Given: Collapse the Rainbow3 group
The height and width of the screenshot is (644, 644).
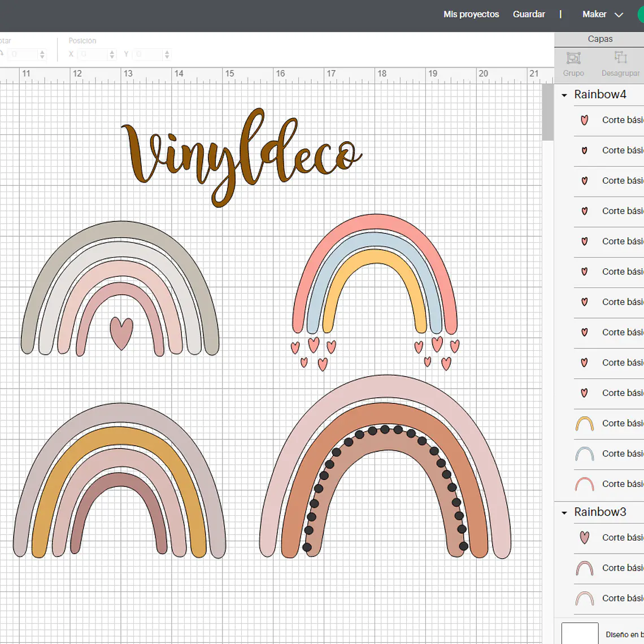Looking at the screenshot, I should coord(564,512).
